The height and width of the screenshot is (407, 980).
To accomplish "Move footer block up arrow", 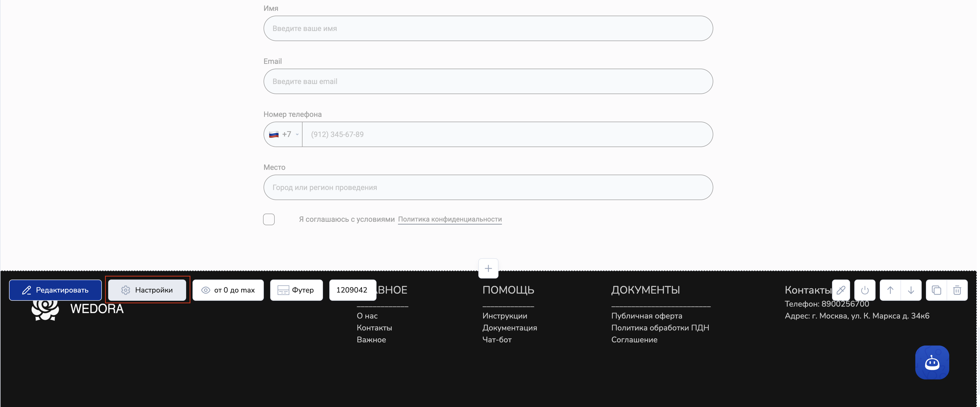I will pyautogui.click(x=890, y=290).
